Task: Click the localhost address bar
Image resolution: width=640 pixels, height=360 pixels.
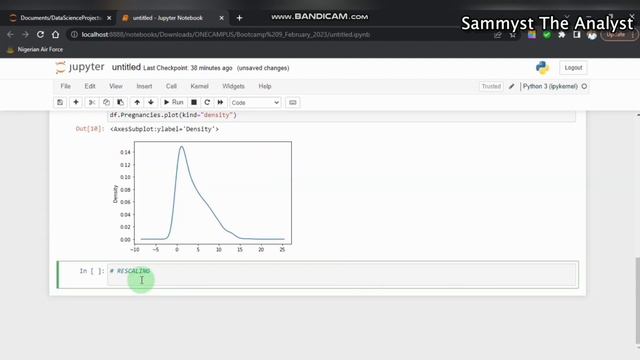Action: [x=225, y=35]
